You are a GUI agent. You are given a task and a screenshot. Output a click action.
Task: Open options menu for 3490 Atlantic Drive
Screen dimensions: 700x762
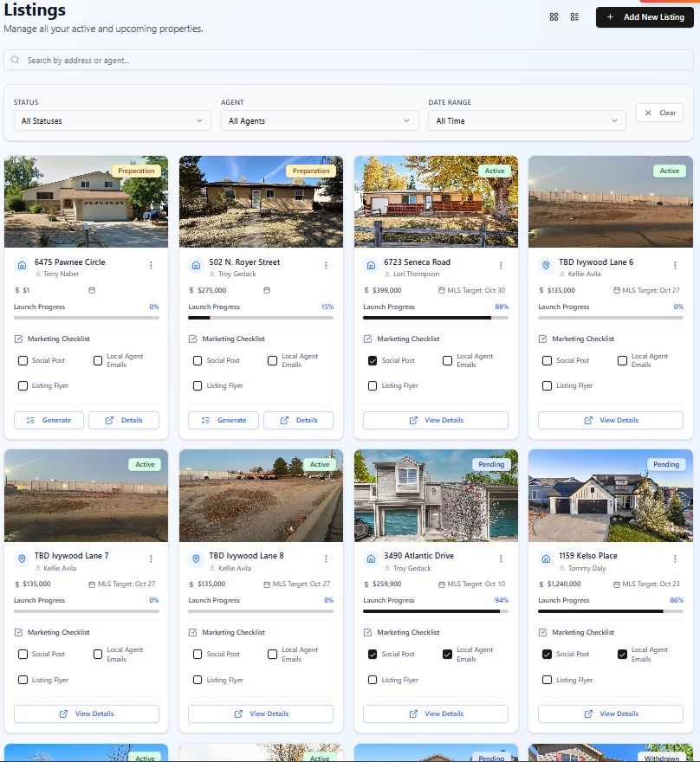(x=501, y=559)
